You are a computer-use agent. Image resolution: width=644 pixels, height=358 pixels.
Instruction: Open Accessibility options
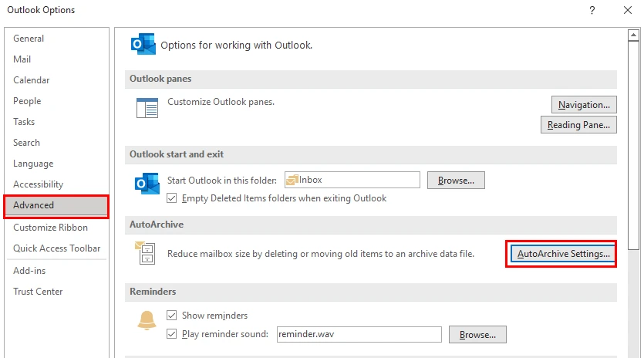coord(39,184)
